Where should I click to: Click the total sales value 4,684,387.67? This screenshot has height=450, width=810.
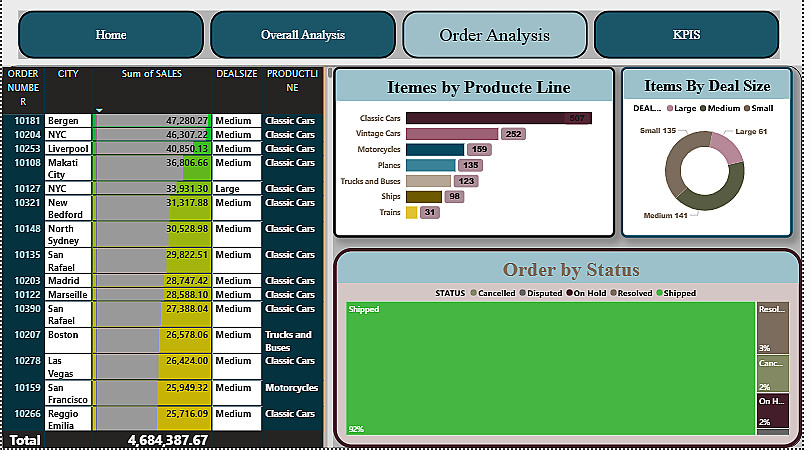click(x=167, y=440)
